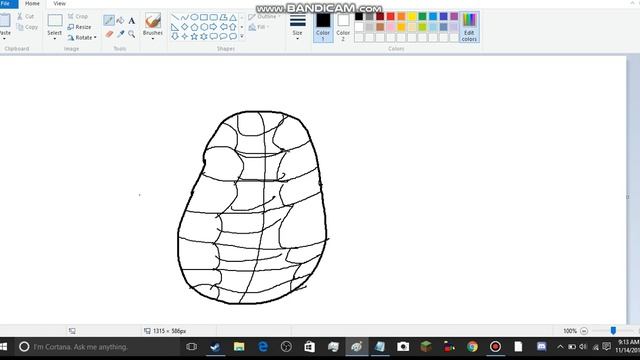Choose the Hexagon shape
The width and height of the screenshot is (640, 360).
(x=204, y=27)
